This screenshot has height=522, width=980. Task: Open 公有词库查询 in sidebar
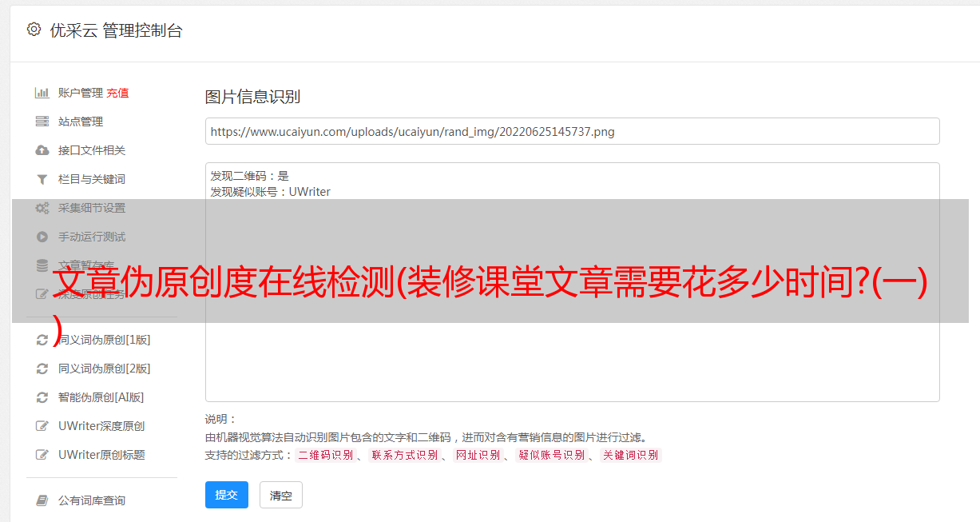[92, 500]
